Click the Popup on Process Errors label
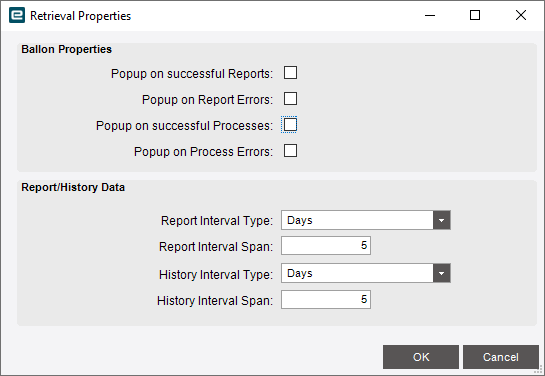Viewport: 545px width, 376px height. 203,152
